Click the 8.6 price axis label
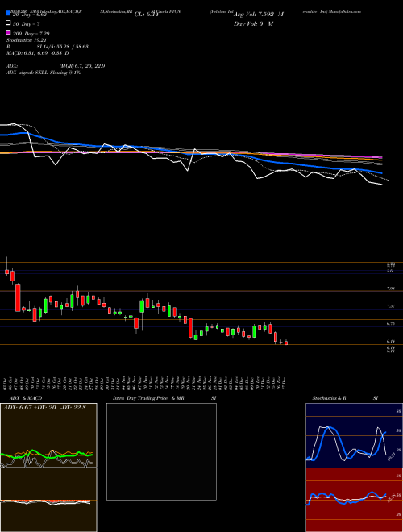This screenshot has height=532, width=403. [390, 271]
